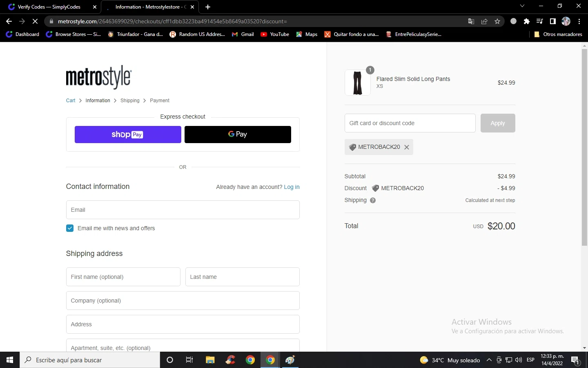588x368 pixels.
Task: Open the Browse Stores bookmark
Action: (x=73, y=34)
